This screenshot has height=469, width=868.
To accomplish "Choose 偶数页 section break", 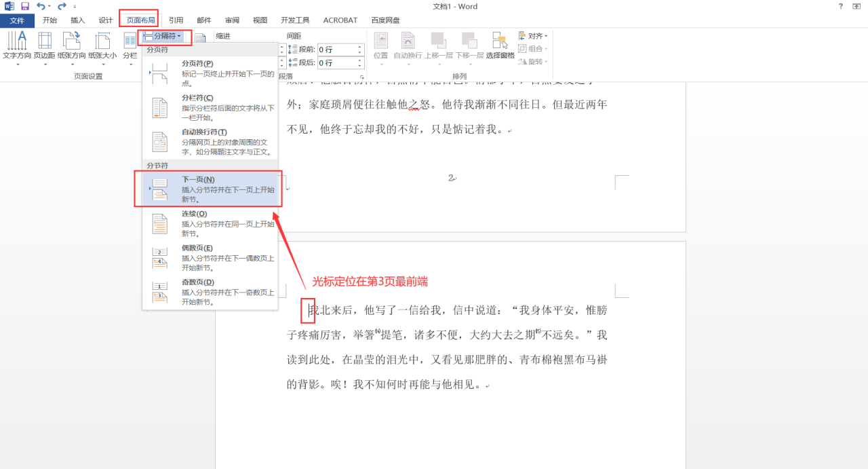I will tap(210, 258).
